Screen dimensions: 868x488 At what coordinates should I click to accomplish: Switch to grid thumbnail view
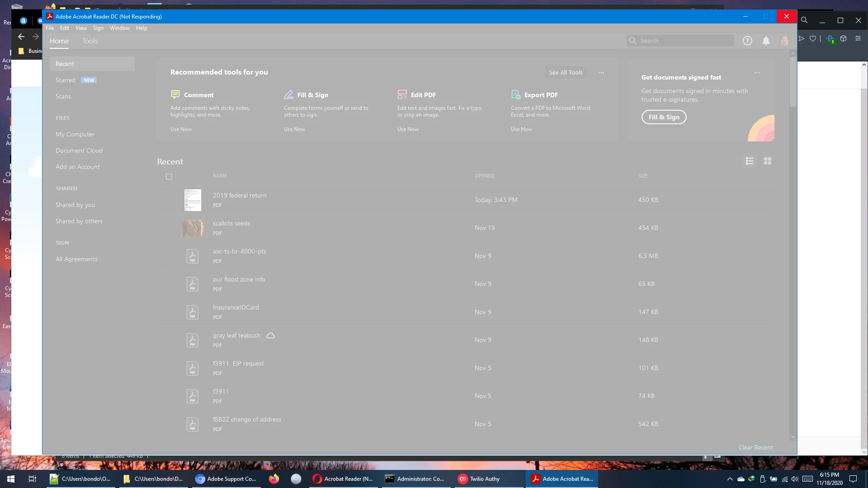(x=767, y=161)
